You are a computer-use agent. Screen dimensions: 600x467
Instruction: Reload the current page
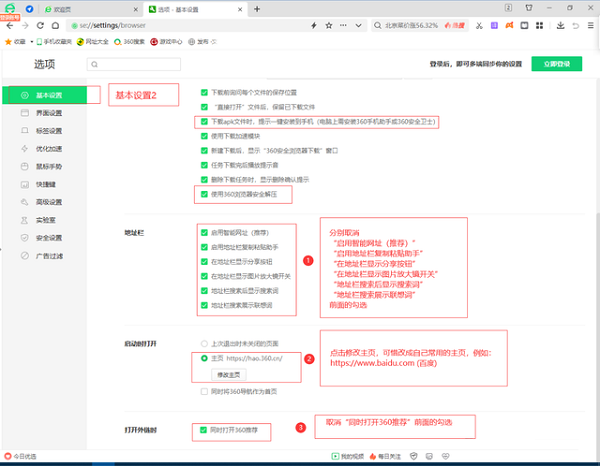point(40,26)
